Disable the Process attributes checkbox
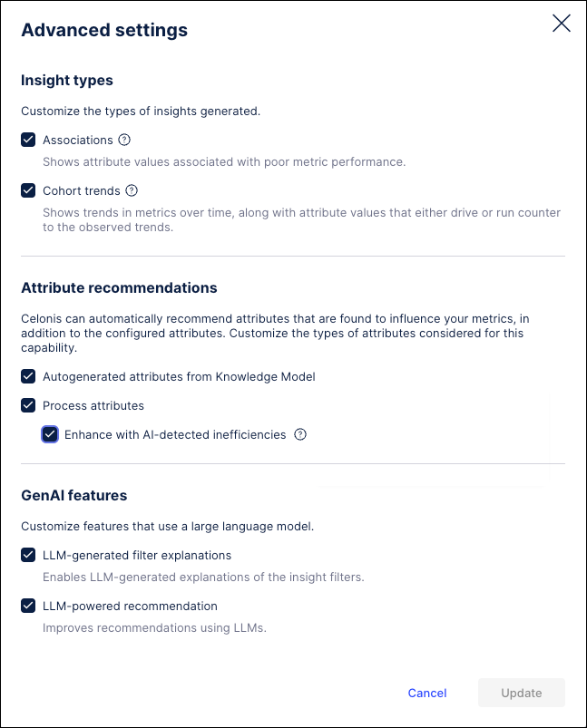 tap(27, 405)
